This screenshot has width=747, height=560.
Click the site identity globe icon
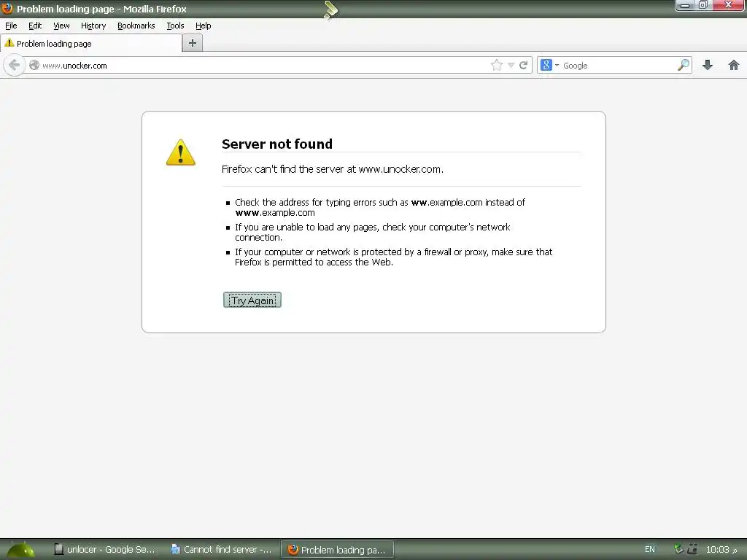pos(34,65)
